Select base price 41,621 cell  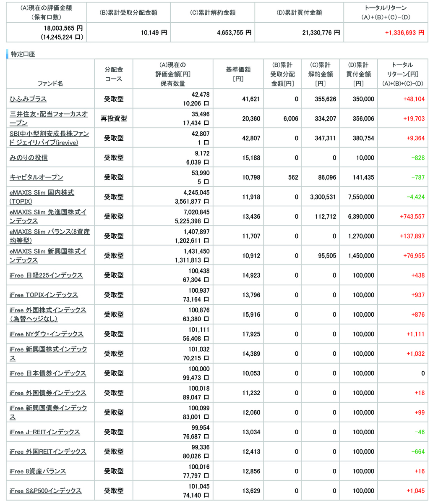click(251, 99)
